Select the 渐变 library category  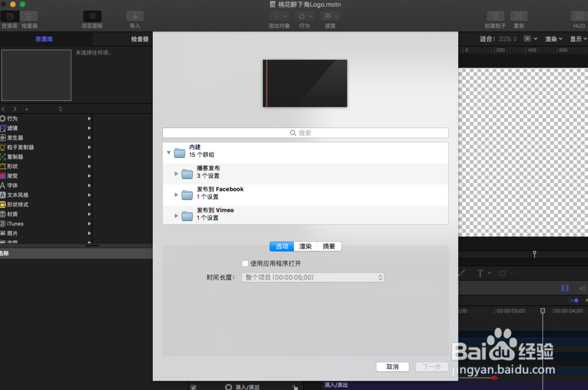click(46, 176)
